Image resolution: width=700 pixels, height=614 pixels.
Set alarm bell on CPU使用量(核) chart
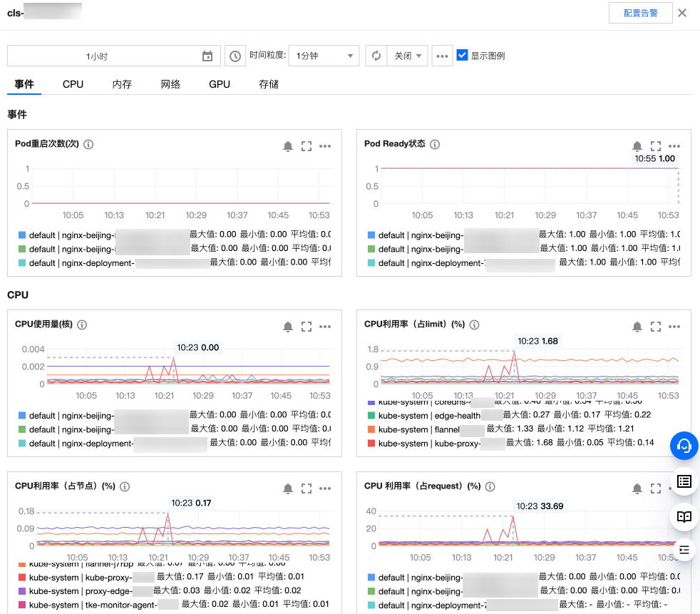(x=288, y=327)
